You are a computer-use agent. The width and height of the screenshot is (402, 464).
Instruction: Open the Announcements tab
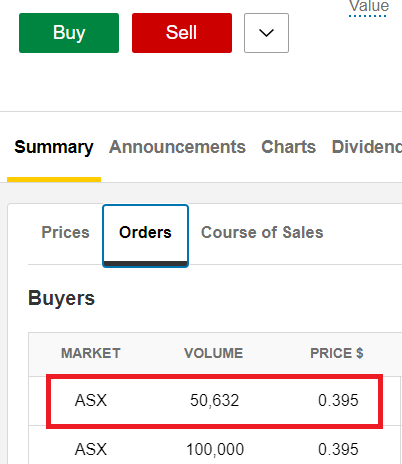(x=177, y=147)
